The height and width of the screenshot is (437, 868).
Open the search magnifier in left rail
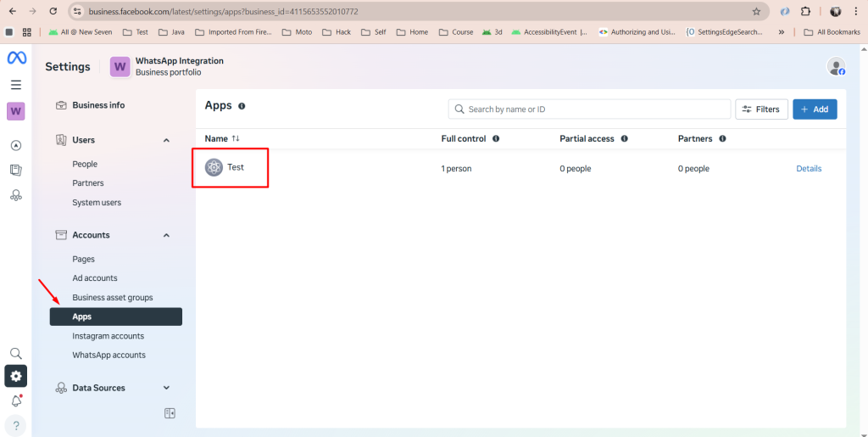coord(15,353)
